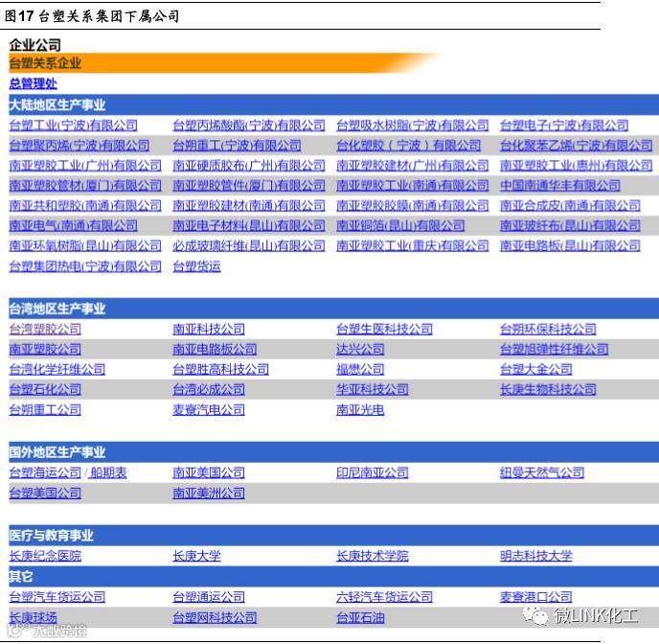Open the 南亚光电 link

click(x=360, y=410)
